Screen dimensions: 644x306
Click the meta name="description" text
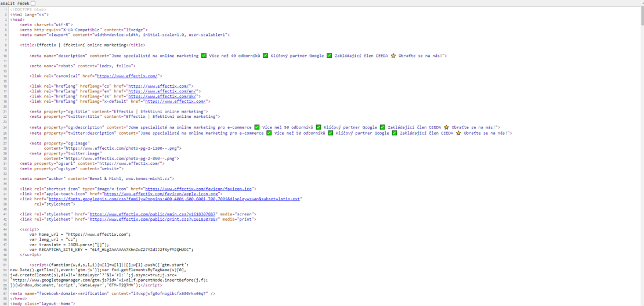pyautogui.click(x=238, y=56)
